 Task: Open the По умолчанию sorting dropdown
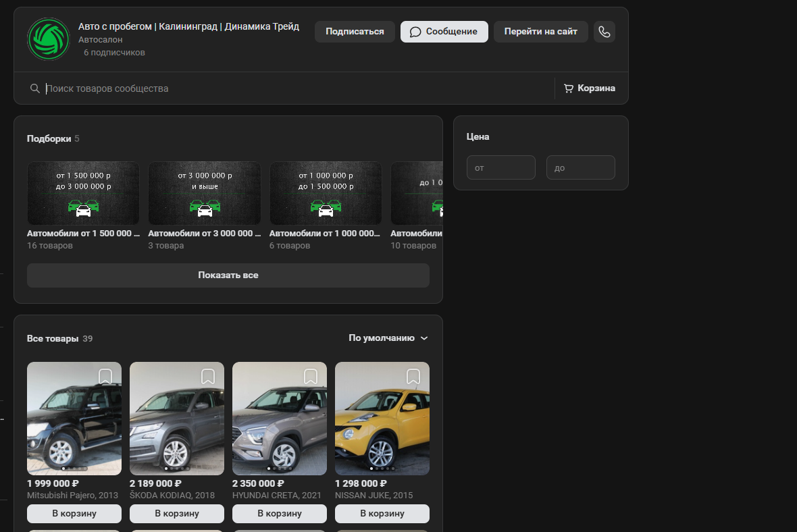pyautogui.click(x=388, y=338)
